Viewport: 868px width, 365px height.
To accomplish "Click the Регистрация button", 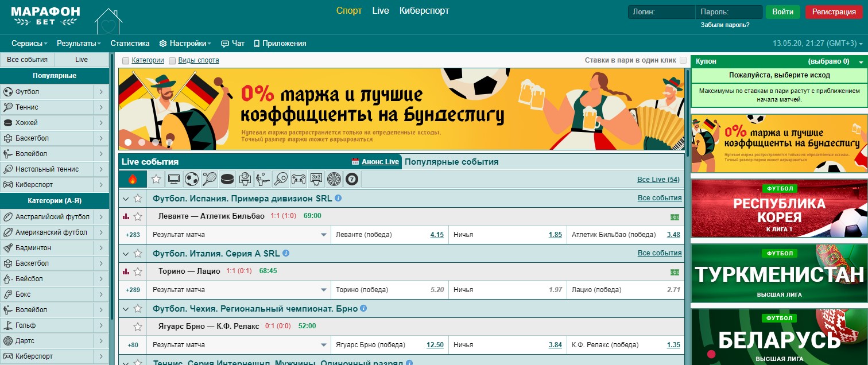I will coord(834,11).
